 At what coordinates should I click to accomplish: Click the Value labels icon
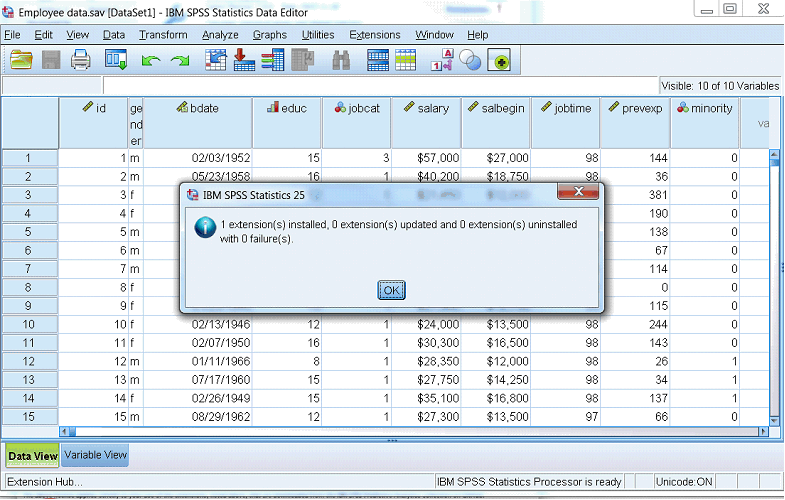click(x=442, y=60)
